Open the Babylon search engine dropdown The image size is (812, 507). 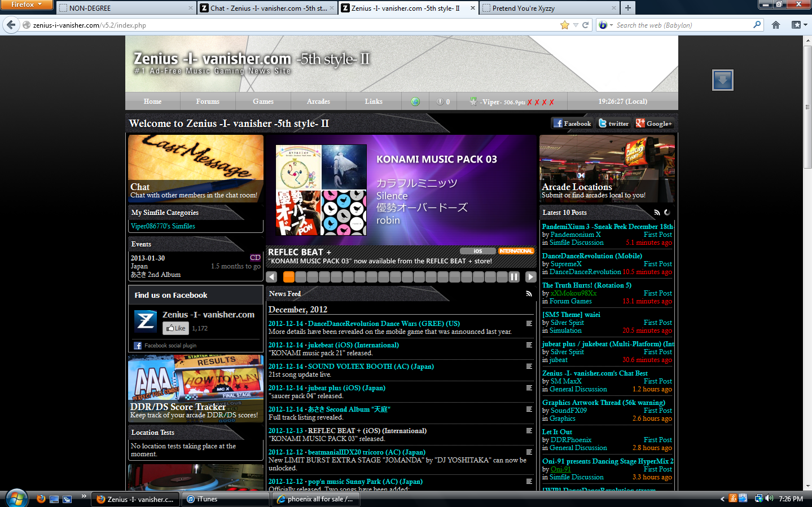605,25
